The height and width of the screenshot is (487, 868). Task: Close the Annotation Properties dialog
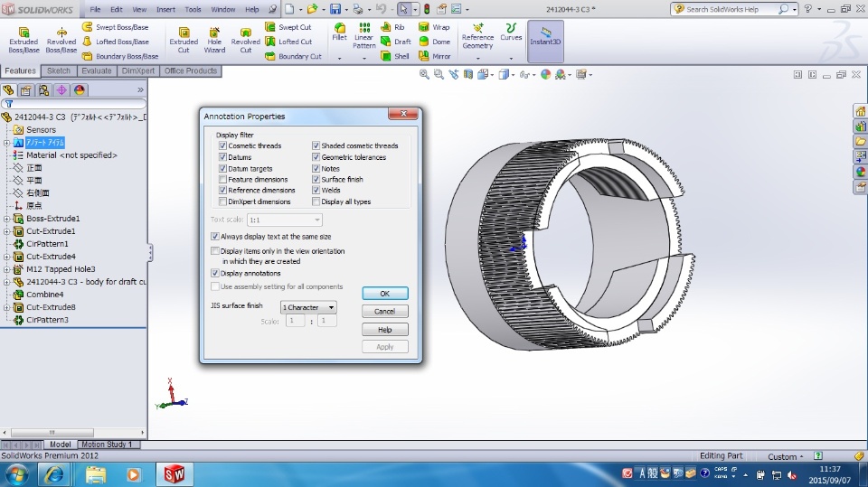(x=403, y=114)
